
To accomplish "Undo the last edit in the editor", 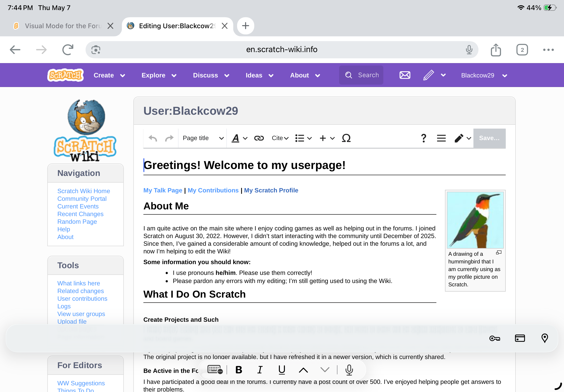I will [x=153, y=138].
